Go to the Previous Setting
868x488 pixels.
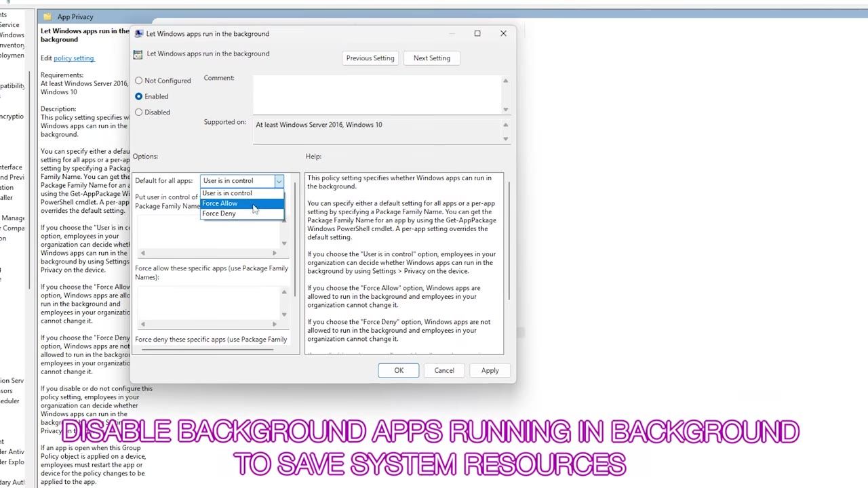click(370, 58)
